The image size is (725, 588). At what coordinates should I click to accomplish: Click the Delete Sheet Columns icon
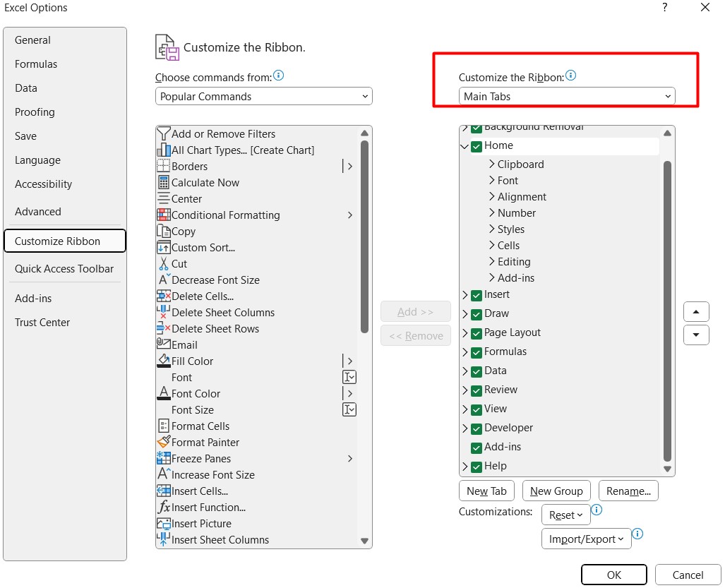[x=164, y=312]
